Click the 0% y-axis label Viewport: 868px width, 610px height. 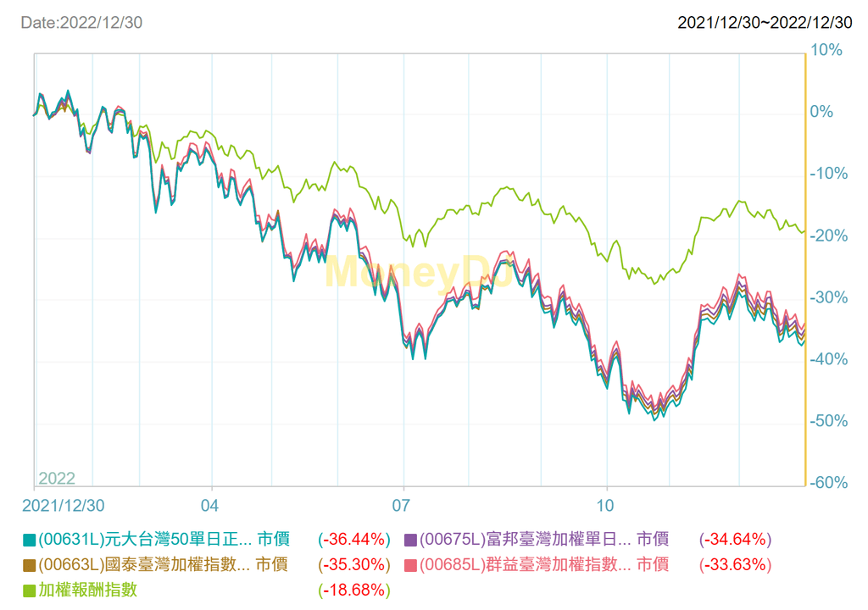pos(821,112)
